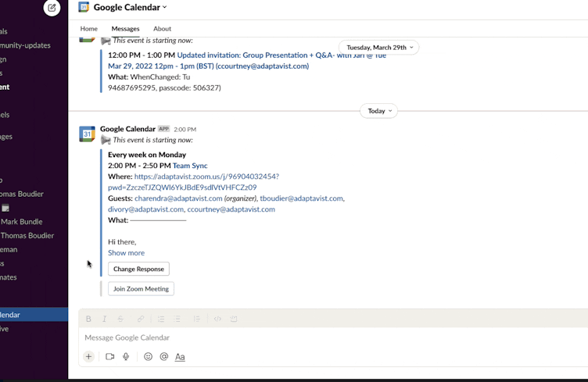Screen dimensions: 588x382
Task: Click the inline code icon in composer
Action: click(217, 319)
